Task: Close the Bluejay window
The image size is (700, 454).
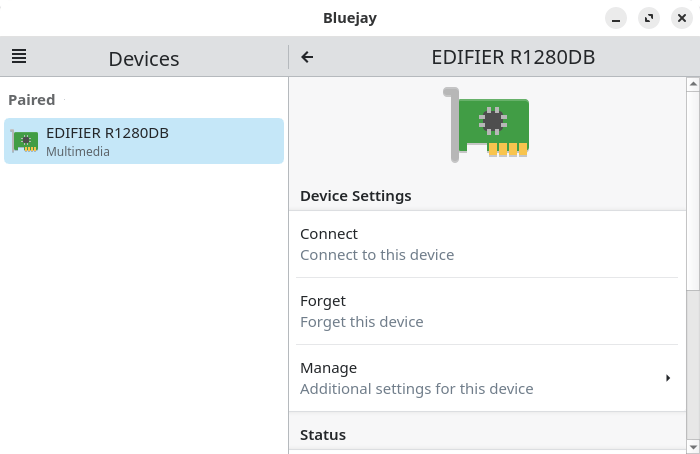Action: coord(682,18)
